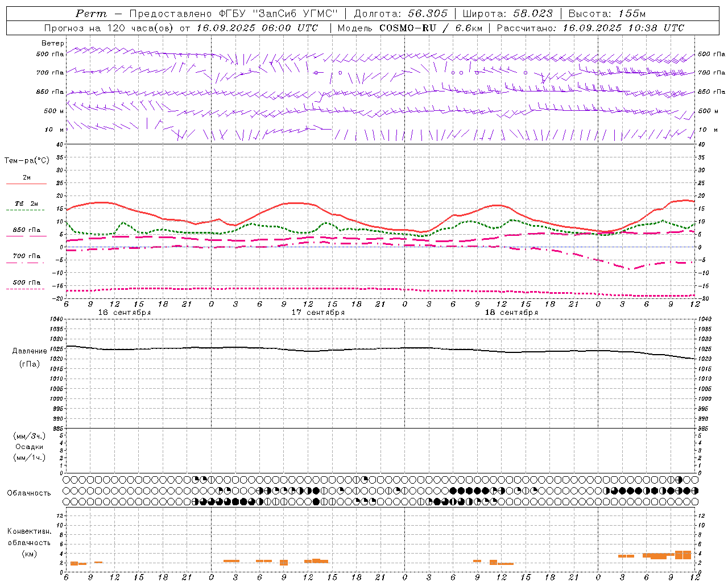
Task: Click the 'Облачность' cloud cover label
Action: coord(29,493)
